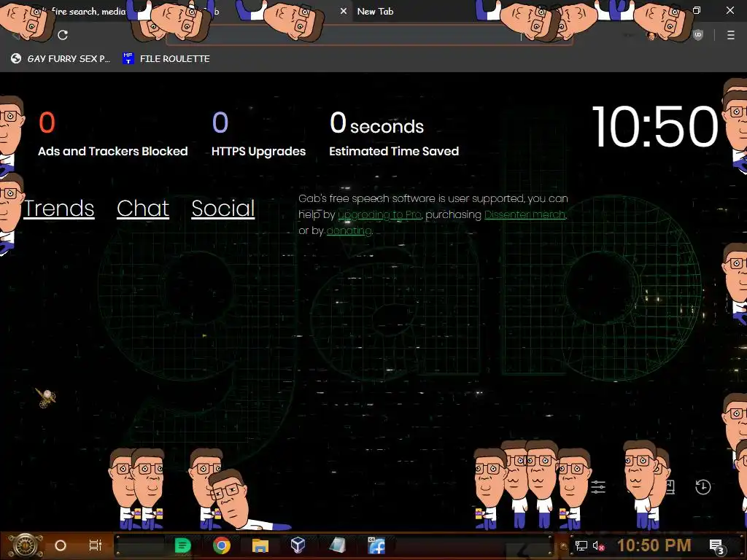Open the green chat app on taskbar
The height and width of the screenshot is (560, 747).
(x=182, y=545)
